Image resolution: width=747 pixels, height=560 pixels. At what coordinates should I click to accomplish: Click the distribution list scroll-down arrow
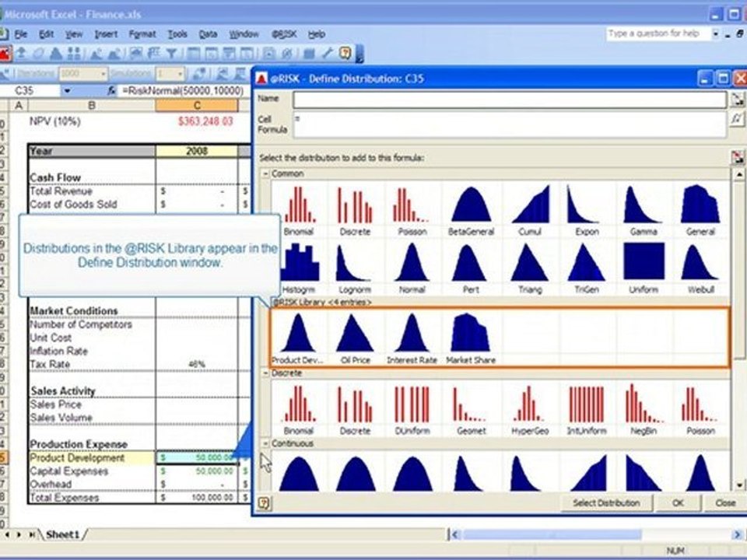pyautogui.click(x=739, y=485)
